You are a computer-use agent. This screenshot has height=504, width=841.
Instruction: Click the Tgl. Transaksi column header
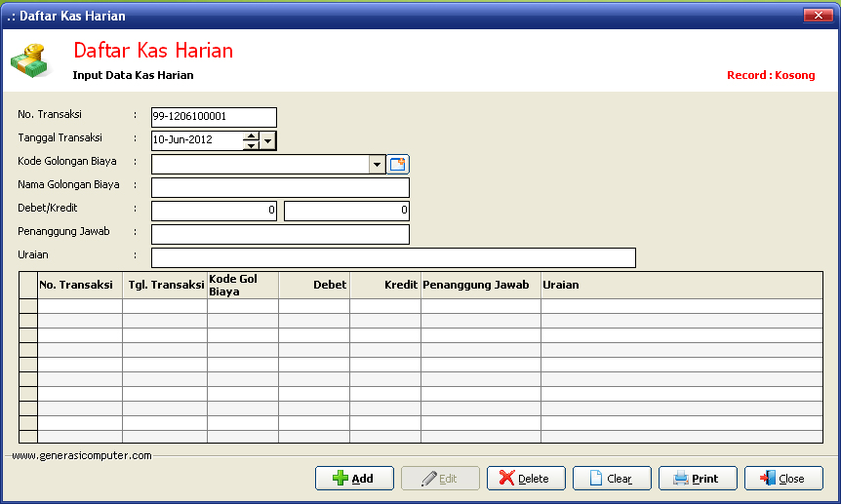click(165, 285)
